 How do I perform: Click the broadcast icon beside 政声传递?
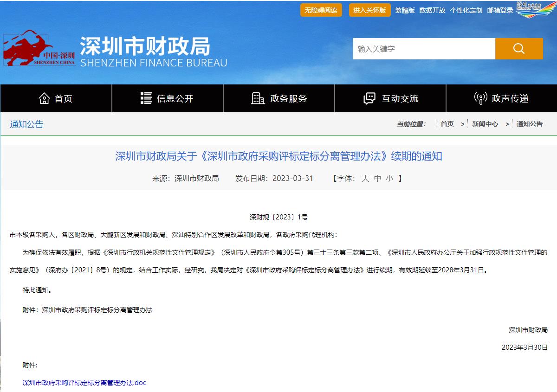[480, 98]
